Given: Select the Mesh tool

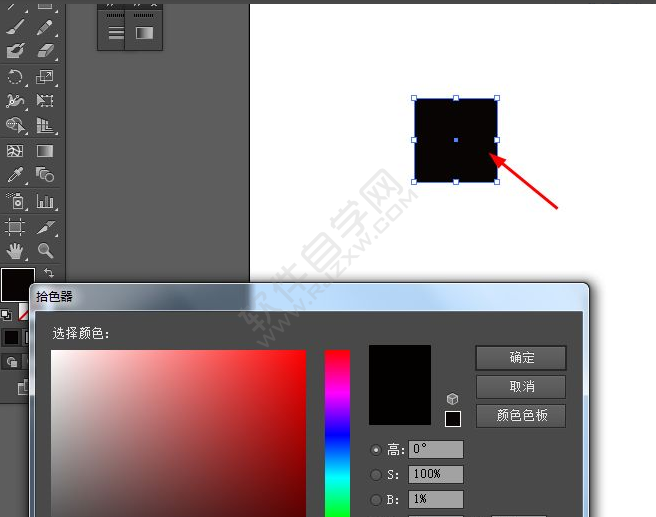Looking at the screenshot, I should pos(15,151).
